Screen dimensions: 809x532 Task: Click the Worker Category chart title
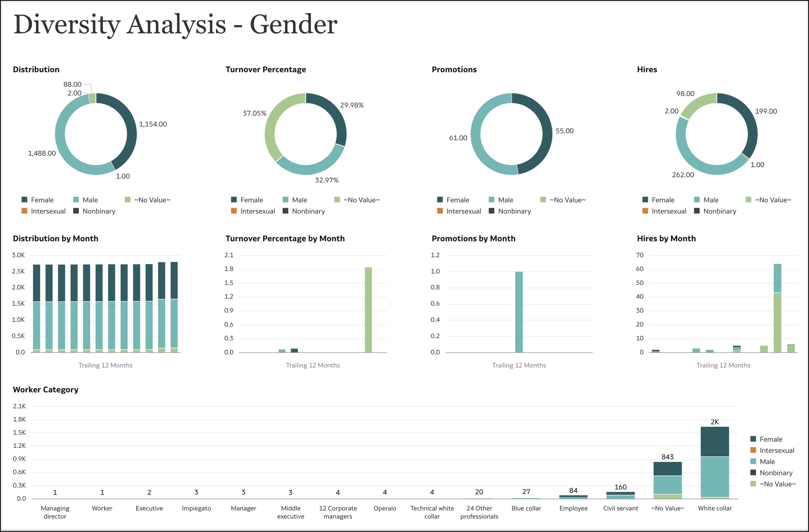click(x=46, y=389)
